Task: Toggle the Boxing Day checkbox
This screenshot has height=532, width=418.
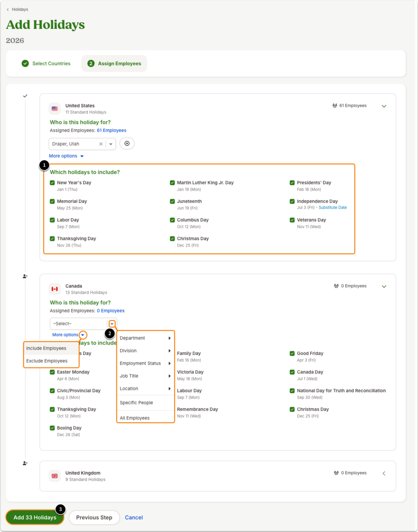Action: [x=52, y=428]
